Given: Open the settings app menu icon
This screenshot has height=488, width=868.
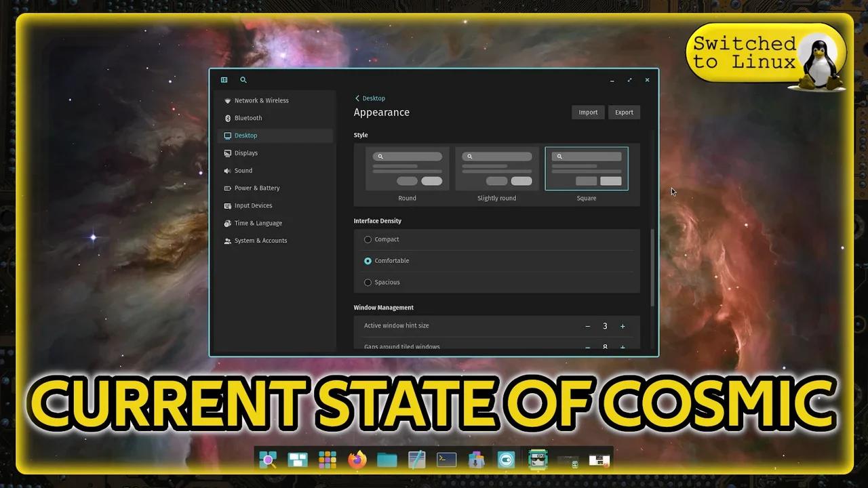Looking at the screenshot, I should click(224, 80).
